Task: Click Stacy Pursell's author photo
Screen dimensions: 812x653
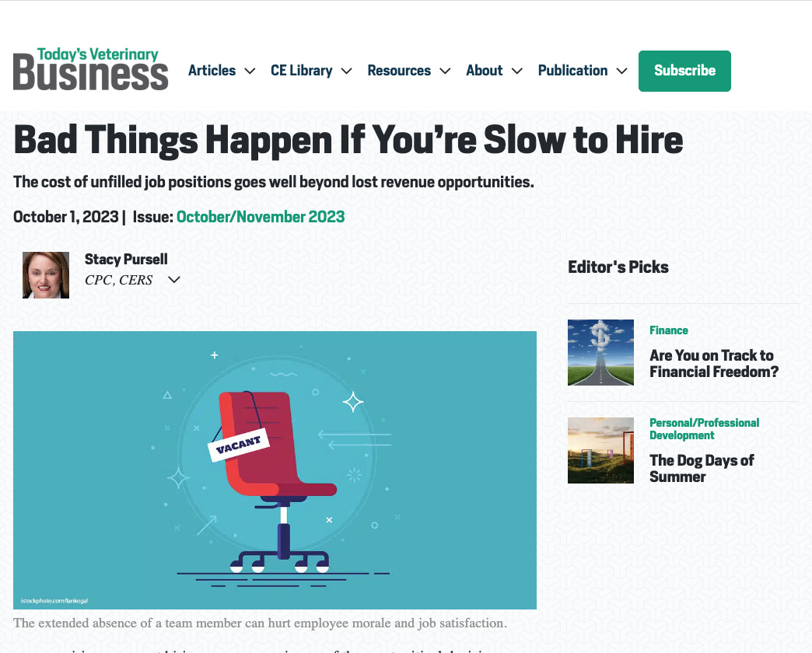Action: (x=46, y=275)
